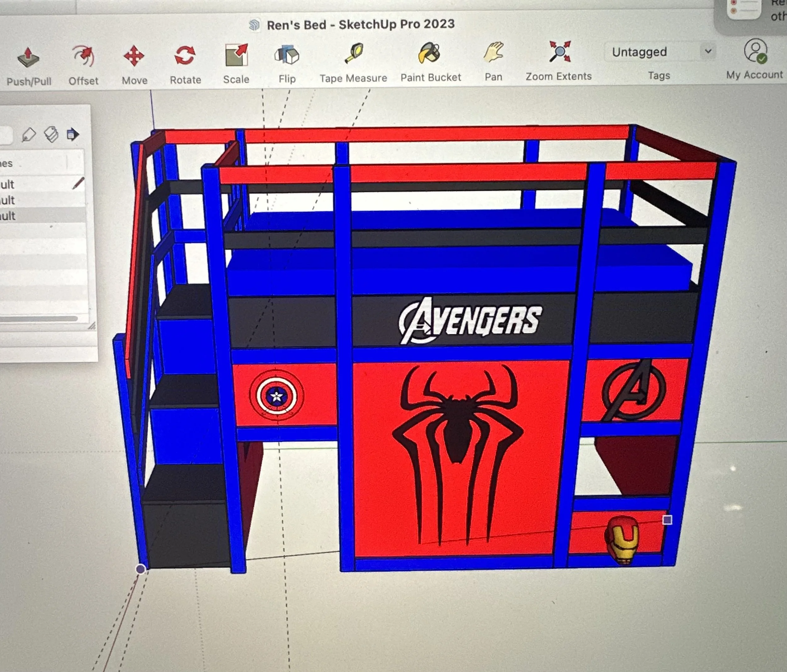Click the pencil current-tag marker

pyautogui.click(x=78, y=184)
